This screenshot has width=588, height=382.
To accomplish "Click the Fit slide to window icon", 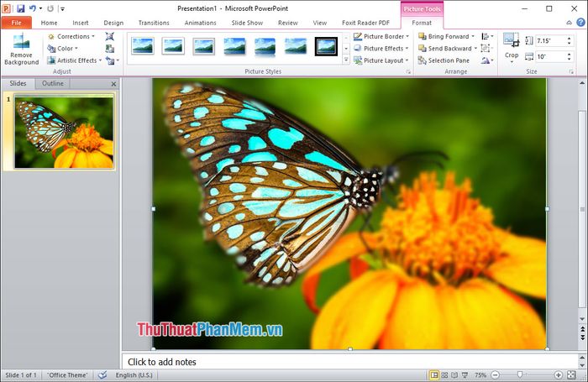I will pos(571,375).
